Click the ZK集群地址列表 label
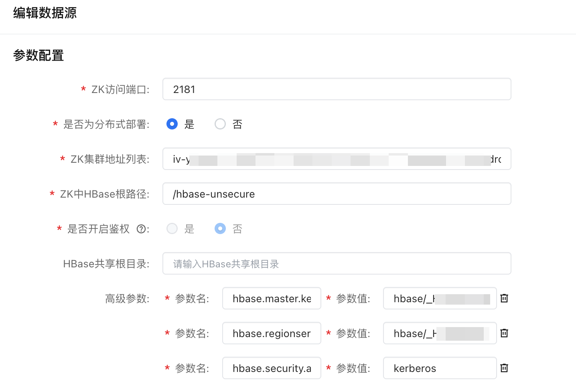 pyautogui.click(x=110, y=159)
